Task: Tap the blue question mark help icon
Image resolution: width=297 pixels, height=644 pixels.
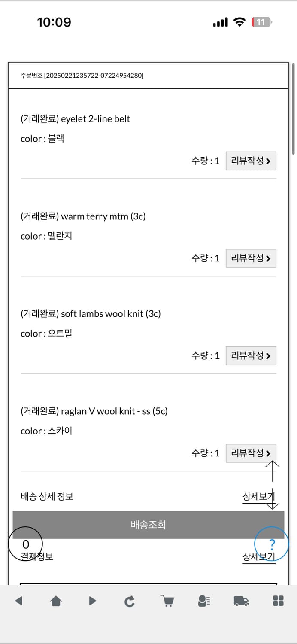Action: 272,544
